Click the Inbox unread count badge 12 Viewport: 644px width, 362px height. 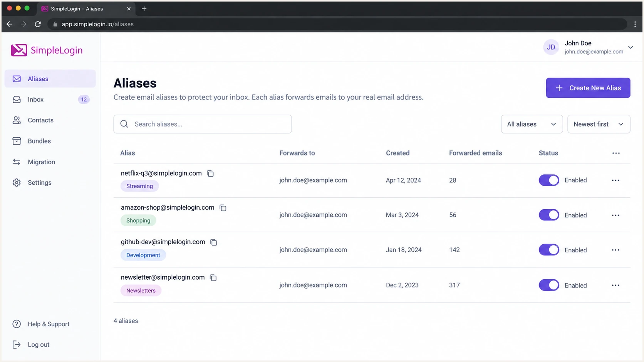84,100
